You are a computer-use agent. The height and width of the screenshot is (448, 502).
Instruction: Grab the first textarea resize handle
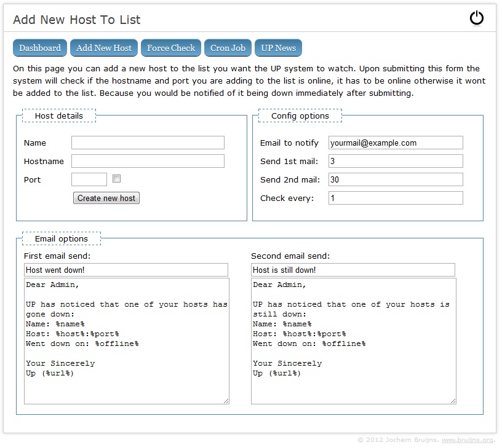tap(226, 401)
